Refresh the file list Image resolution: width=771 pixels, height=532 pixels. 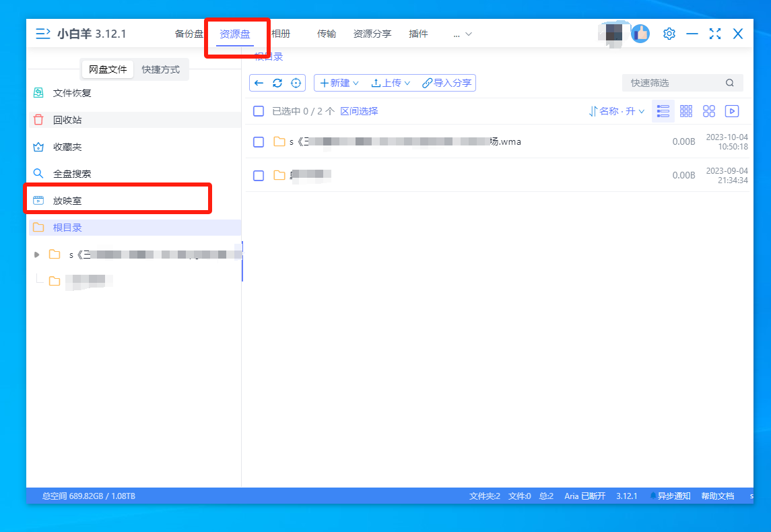click(x=277, y=83)
